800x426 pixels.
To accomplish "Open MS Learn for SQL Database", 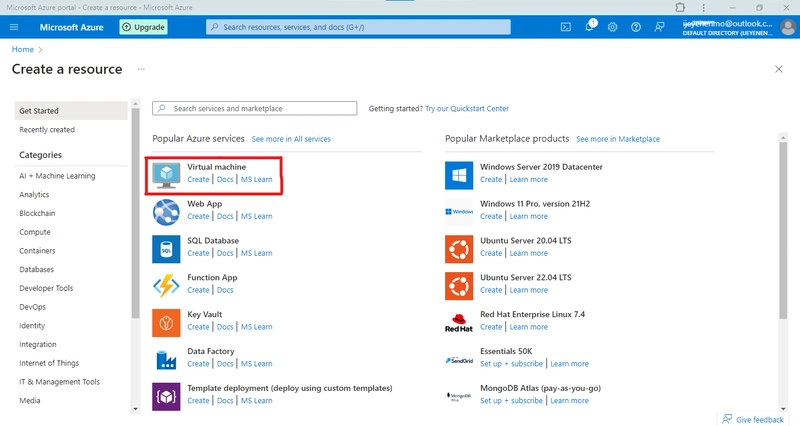I will coord(257,253).
